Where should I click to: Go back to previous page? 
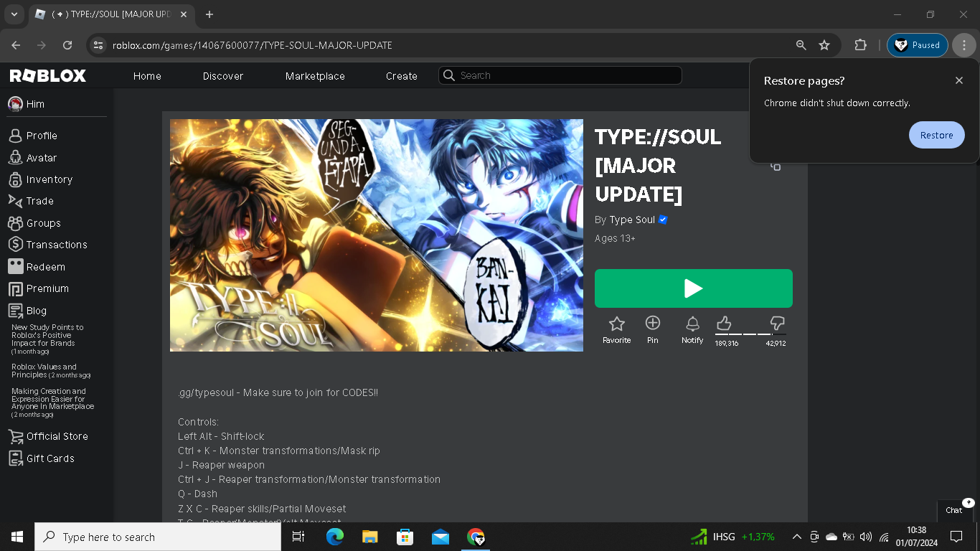coord(16,45)
